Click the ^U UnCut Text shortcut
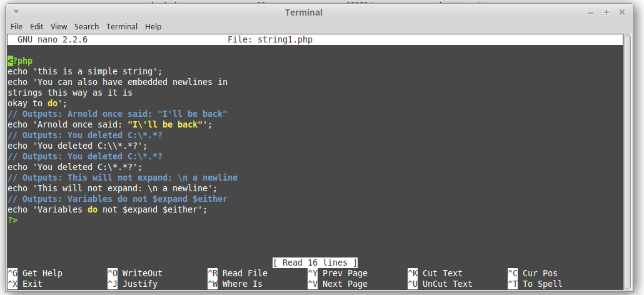644x295 pixels. [x=440, y=284]
